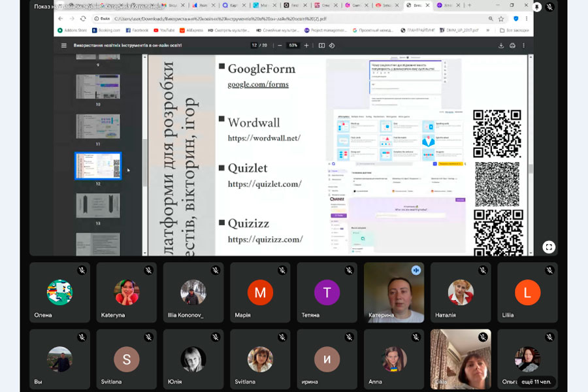The width and height of the screenshot is (588, 392).
Task: Open the YouTube bookmark in bookmarks bar
Action: tap(164, 30)
